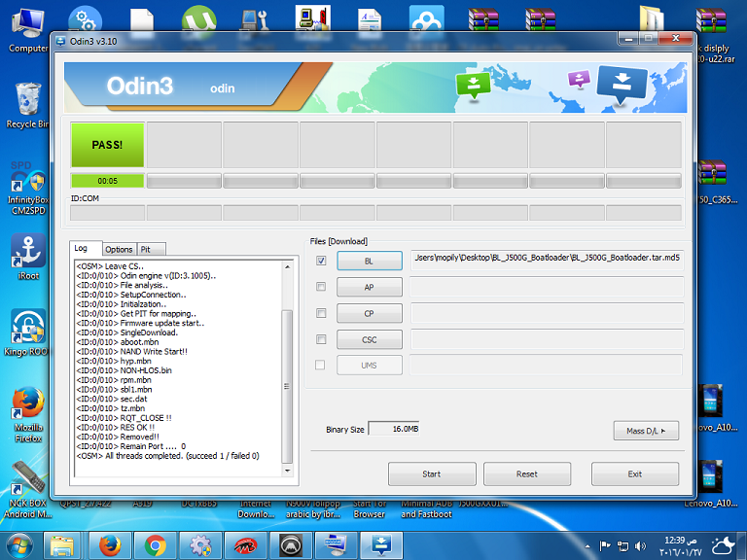Click the weather icon in tray
747x560 pixels.
click(x=724, y=546)
